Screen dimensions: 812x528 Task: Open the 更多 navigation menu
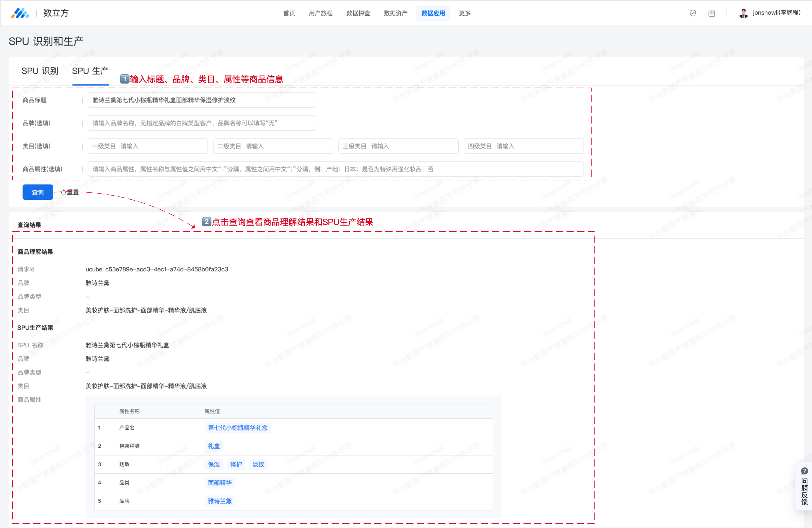464,13
